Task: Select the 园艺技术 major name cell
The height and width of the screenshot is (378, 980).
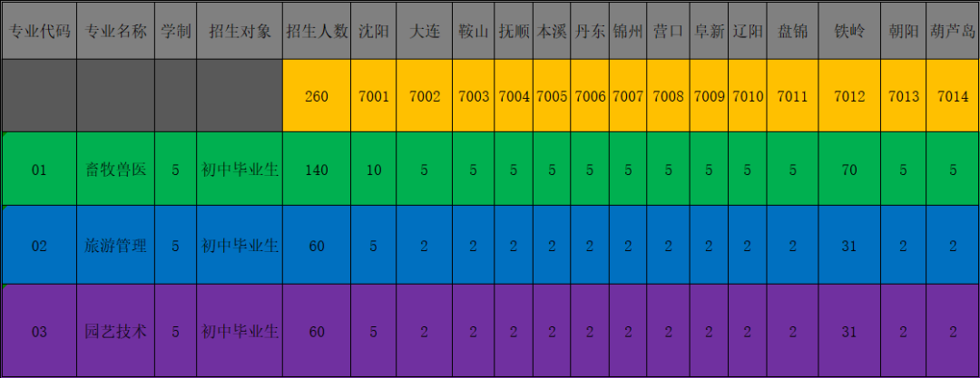Action: pyautogui.click(x=115, y=332)
